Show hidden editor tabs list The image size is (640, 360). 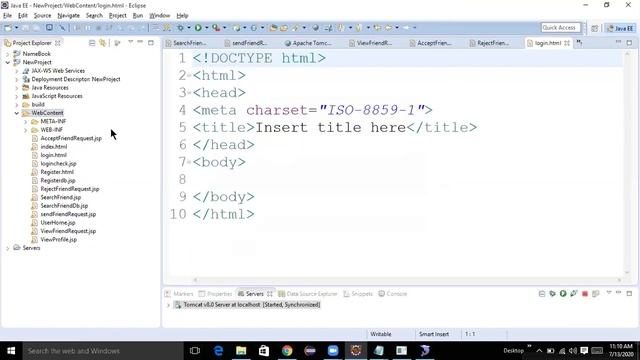[x=579, y=42]
